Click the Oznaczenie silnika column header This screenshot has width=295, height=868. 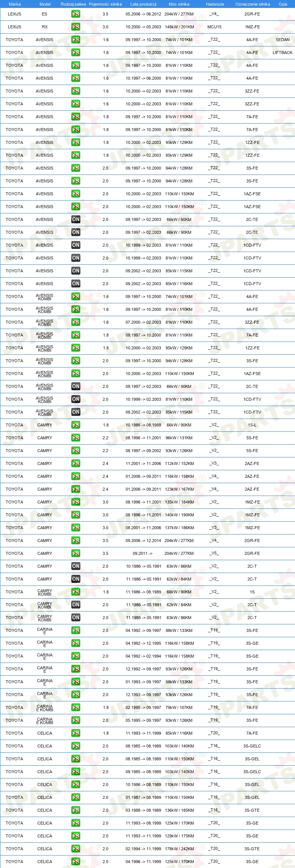click(x=253, y=4)
